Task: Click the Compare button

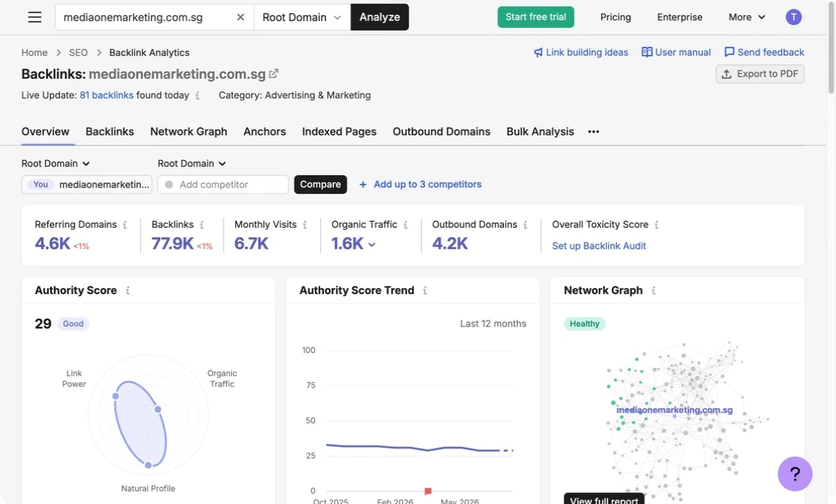Action: [x=320, y=185]
